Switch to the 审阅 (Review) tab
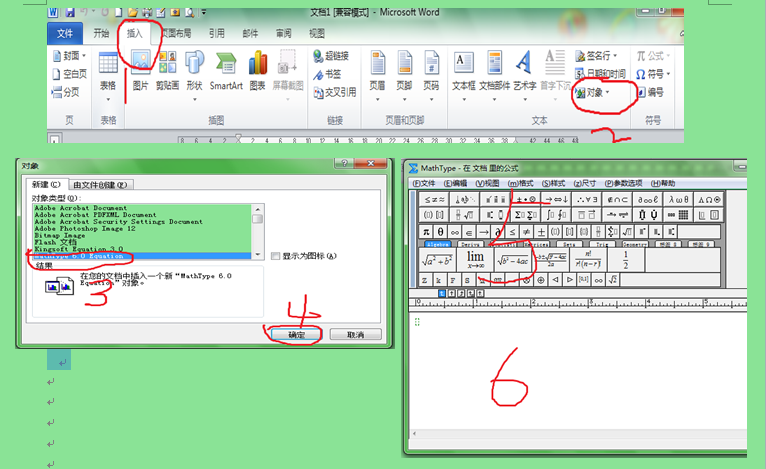766x469 pixels. tap(283, 33)
